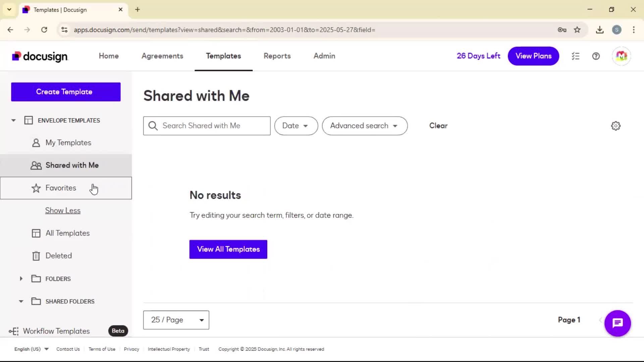Open the help question mark icon

coord(596,56)
